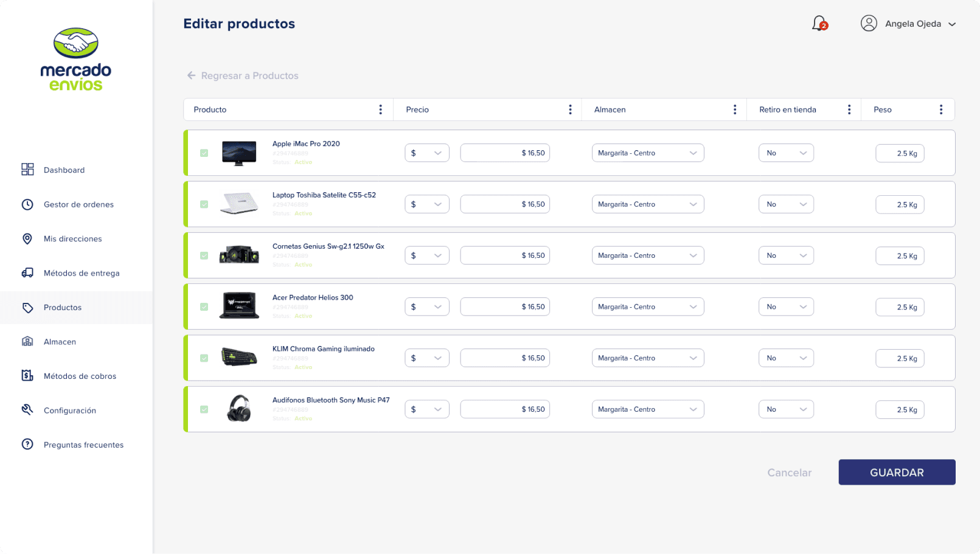Open Gestor de ordenes section

pos(78,204)
